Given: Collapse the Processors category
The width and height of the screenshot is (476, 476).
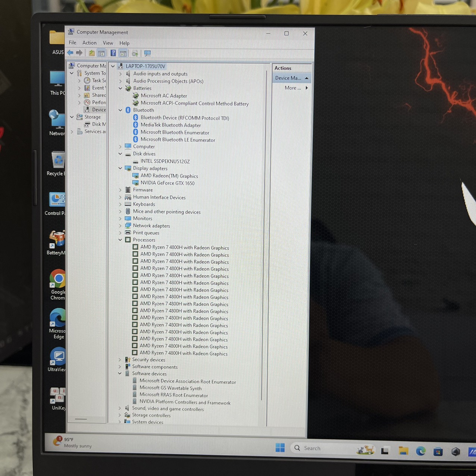Looking at the screenshot, I should click(x=120, y=240).
